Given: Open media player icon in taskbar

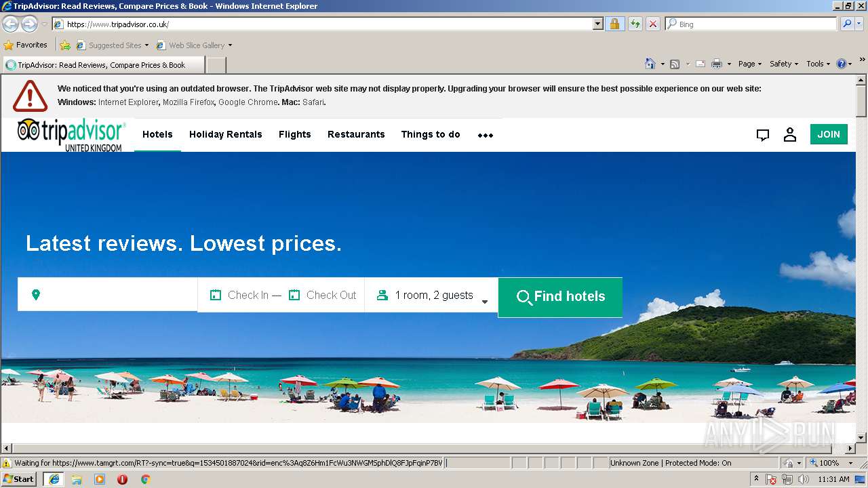Looking at the screenshot, I should click(x=100, y=479).
